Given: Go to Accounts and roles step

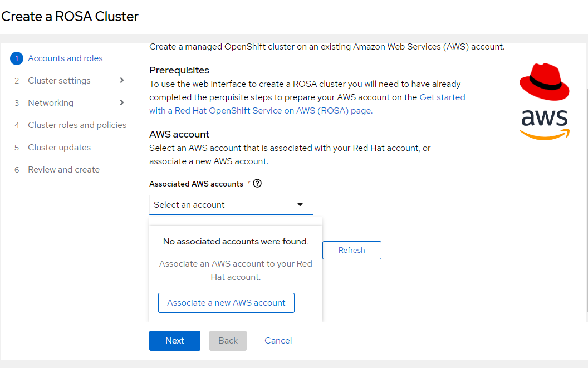Looking at the screenshot, I should point(65,58).
